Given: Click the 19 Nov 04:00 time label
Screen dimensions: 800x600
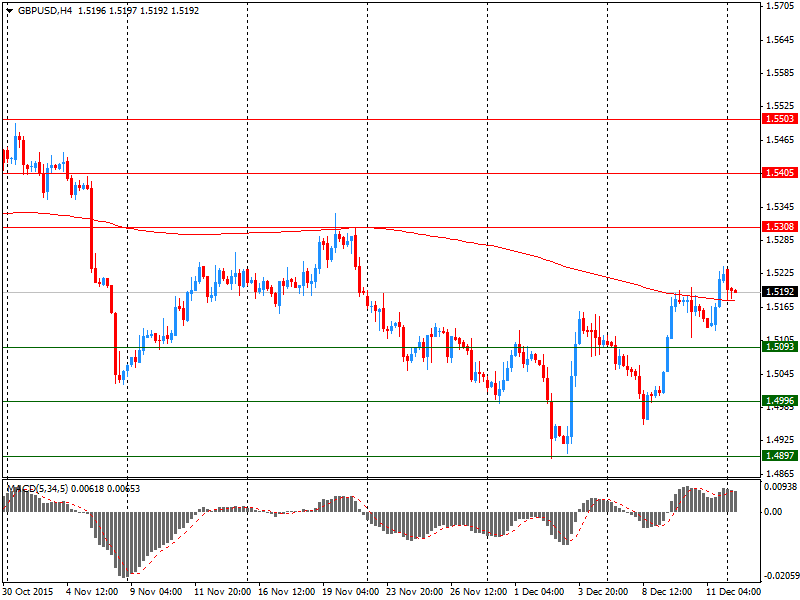Looking at the screenshot, I should point(351,592).
